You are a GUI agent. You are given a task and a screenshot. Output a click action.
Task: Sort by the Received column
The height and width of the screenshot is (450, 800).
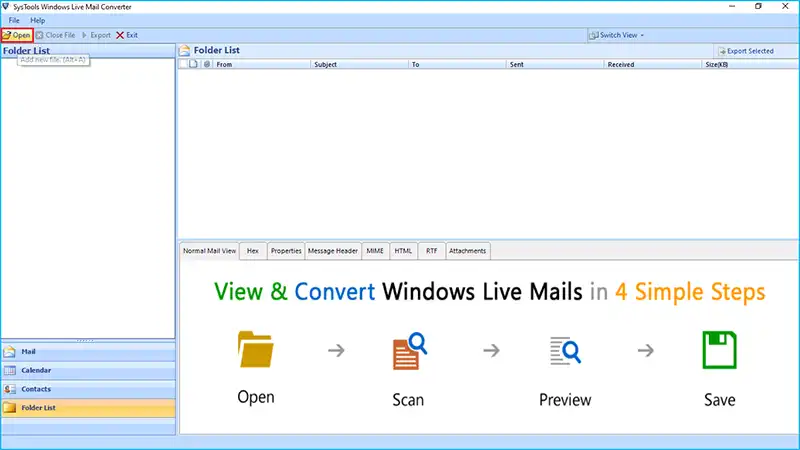pyautogui.click(x=653, y=64)
